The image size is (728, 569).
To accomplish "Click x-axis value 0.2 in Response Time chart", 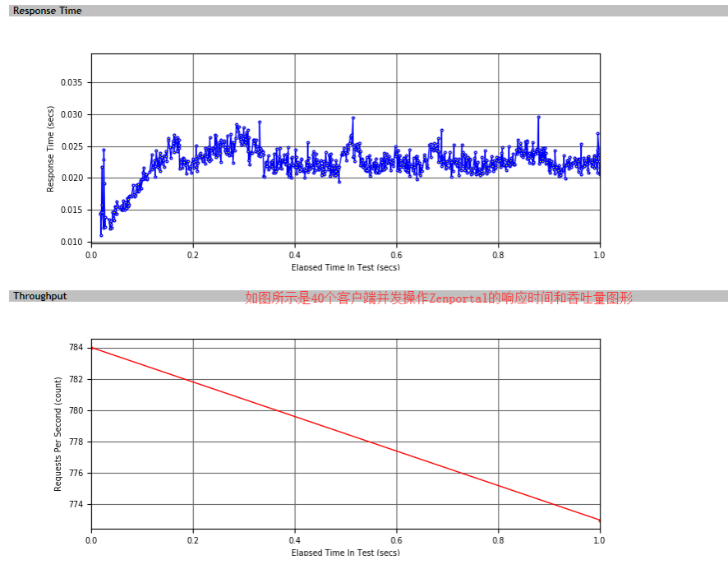I will pyautogui.click(x=193, y=255).
